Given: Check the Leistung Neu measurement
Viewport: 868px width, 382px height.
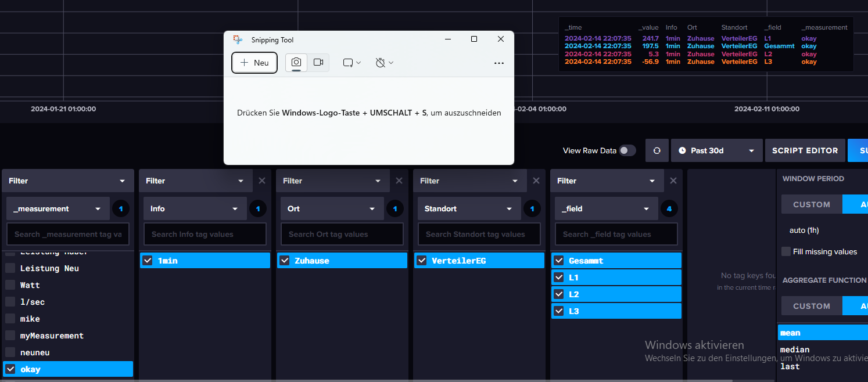Looking at the screenshot, I should pyautogui.click(x=10, y=268).
